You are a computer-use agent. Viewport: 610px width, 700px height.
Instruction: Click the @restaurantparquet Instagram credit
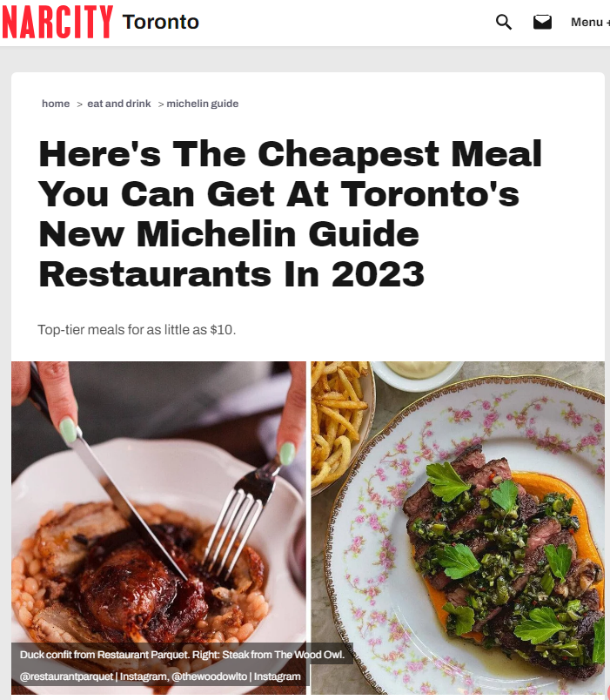(x=66, y=676)
